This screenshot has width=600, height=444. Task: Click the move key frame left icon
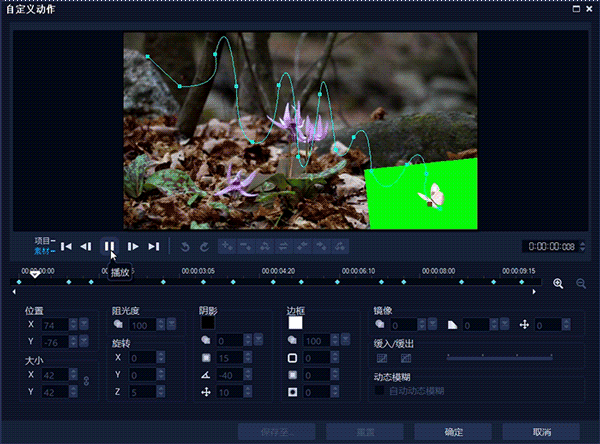[302, 246]
